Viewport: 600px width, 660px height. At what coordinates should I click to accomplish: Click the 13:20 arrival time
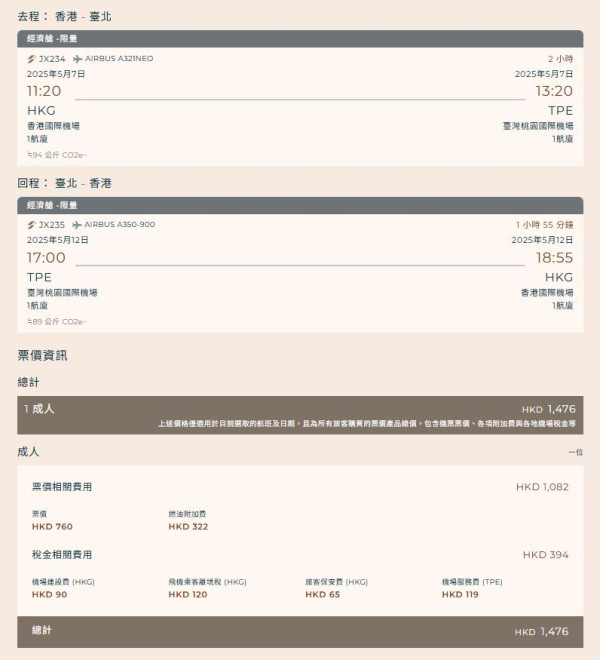click(554, 91)
